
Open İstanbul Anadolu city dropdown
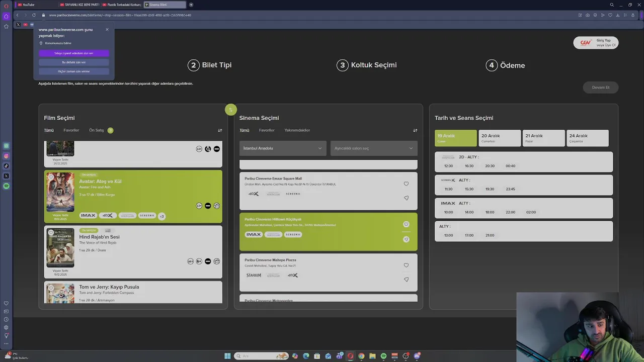tap(283, 148)
